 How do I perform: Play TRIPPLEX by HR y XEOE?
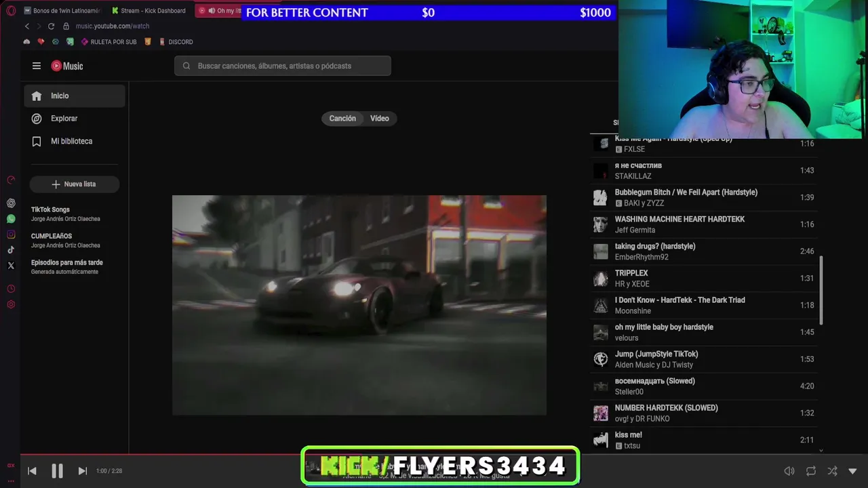click(x=704, y=279)
